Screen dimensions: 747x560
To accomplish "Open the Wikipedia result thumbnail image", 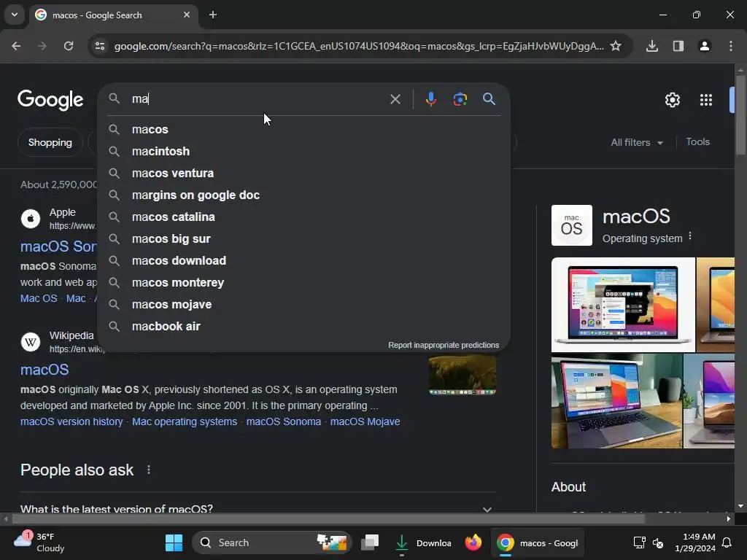I will [462, 376].
